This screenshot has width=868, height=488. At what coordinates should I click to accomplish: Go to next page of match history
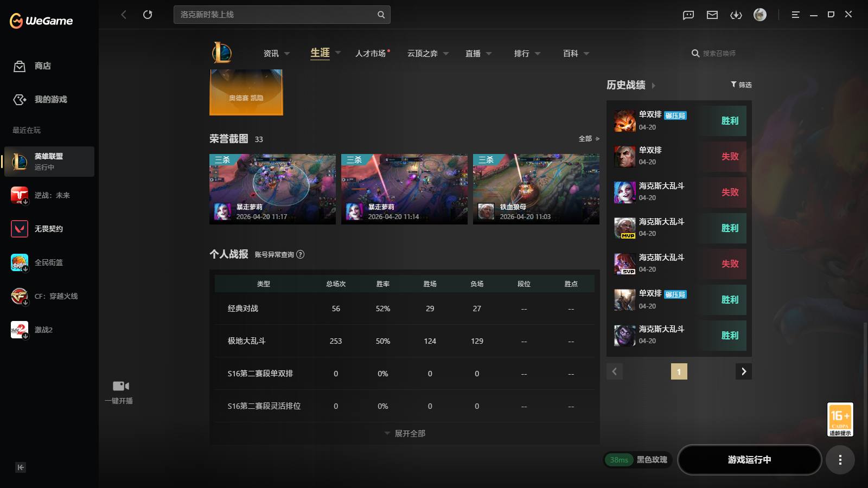tap(744, 371)
